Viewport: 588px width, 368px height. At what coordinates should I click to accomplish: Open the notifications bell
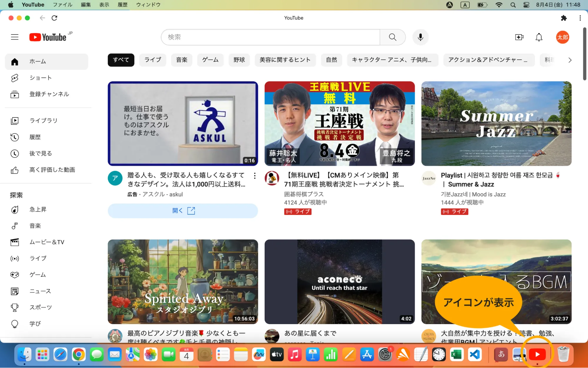[539, 37]
